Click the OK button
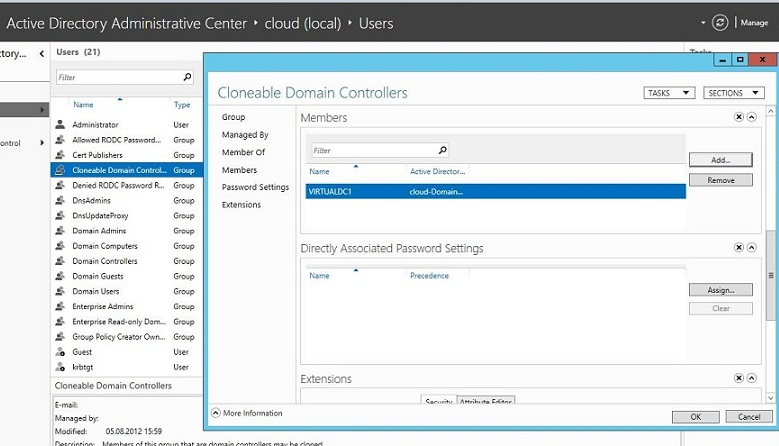 [x=696, y=417]
